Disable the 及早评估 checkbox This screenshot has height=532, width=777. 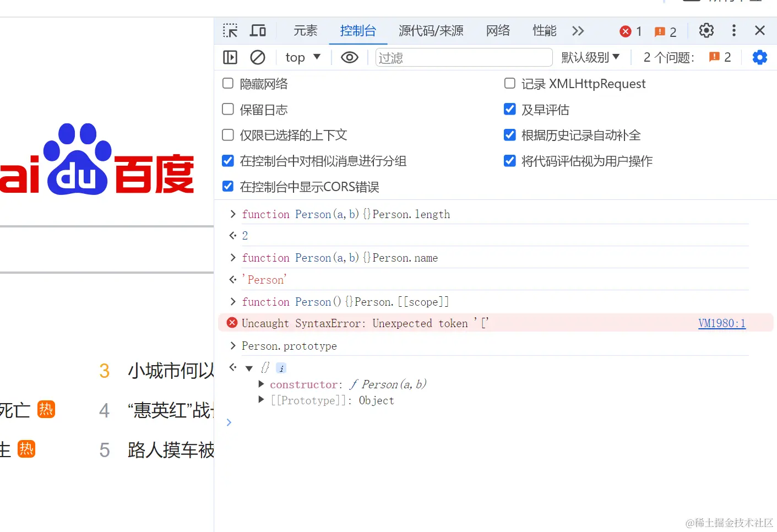(509, 109)
